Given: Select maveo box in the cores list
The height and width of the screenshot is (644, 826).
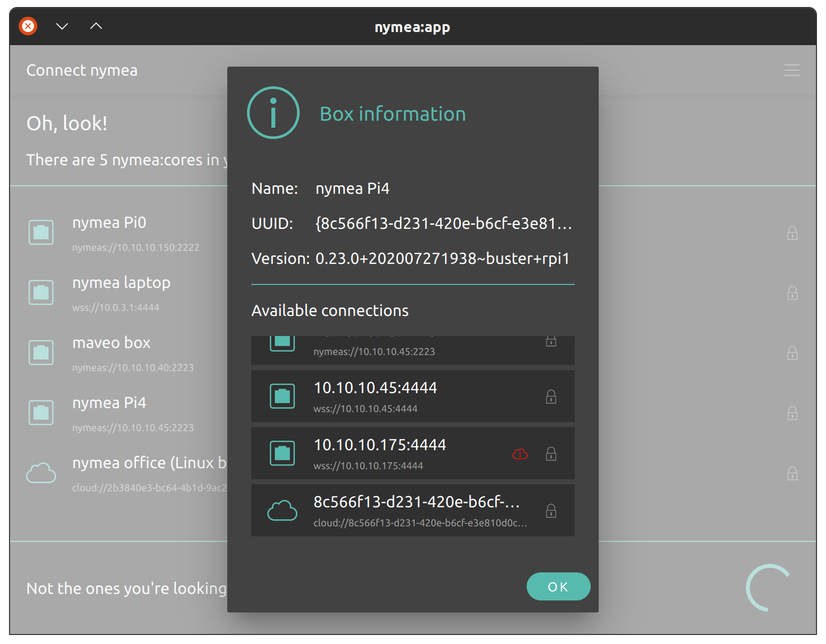Looking at the screenshot, I should (119, 353).
